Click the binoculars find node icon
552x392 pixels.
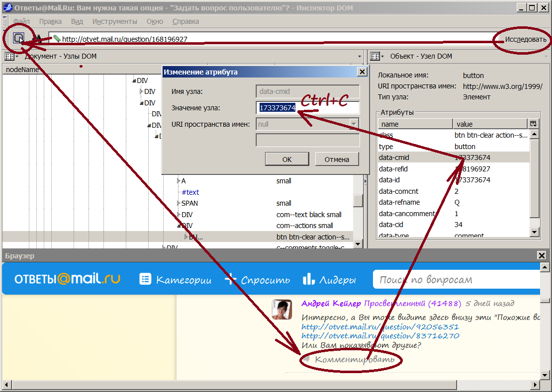37,38
